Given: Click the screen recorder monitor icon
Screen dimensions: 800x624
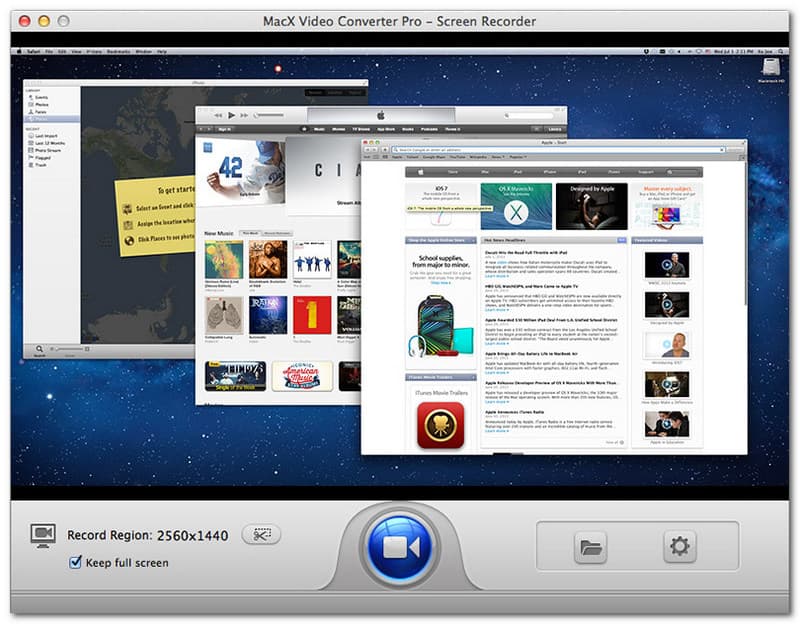Looking at the screenshot, I should click(43, 535).
